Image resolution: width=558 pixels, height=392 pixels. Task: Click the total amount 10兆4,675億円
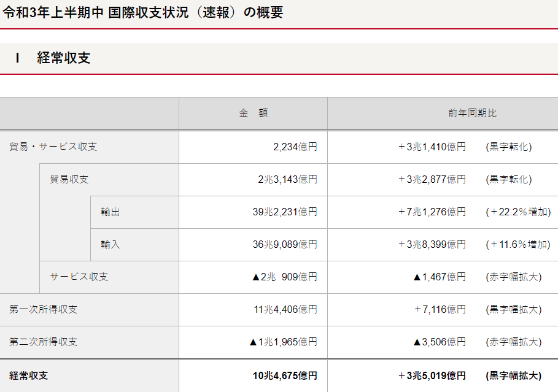pyautogui.click(x=285, y=375)
